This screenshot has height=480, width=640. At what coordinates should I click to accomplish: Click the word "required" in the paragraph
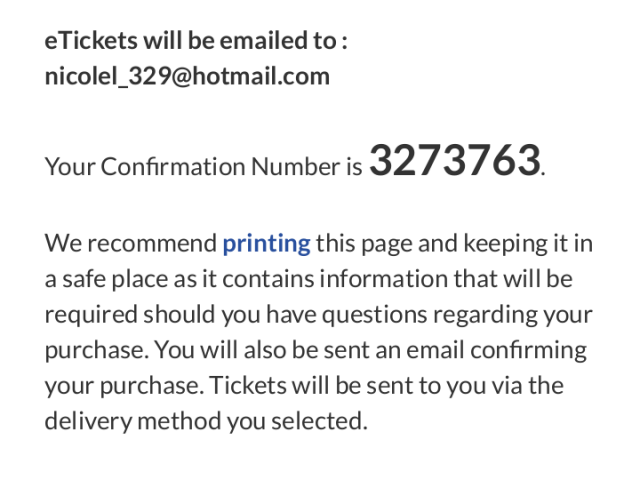[x=91, y=316]
